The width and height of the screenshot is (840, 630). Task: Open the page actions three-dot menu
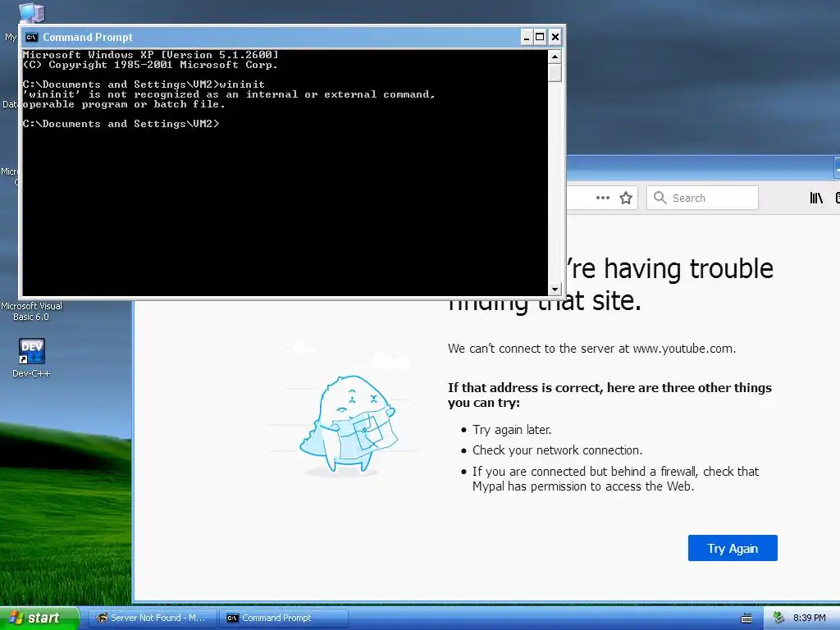(603, 198)
